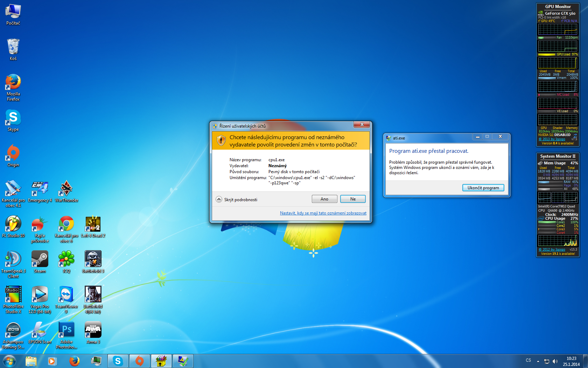The height and width of the screenshot is (368, 588).
Task: Click Ne to deny the cpu1.exe program
Action: (x=353, y=199)
